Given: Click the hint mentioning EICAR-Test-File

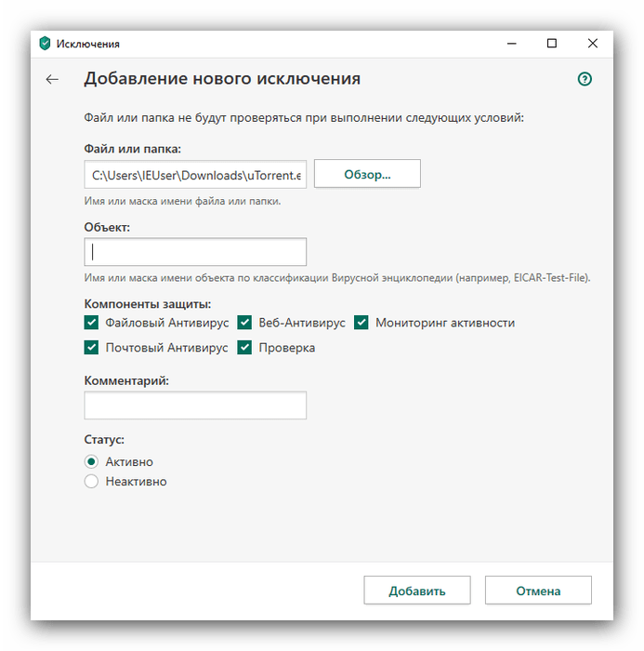Looking at the screenshot, I should coord(337,277).
